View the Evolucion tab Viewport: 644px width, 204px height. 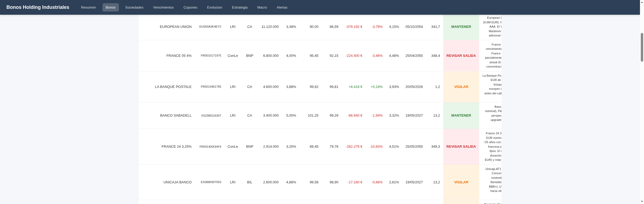pos(214,7)
